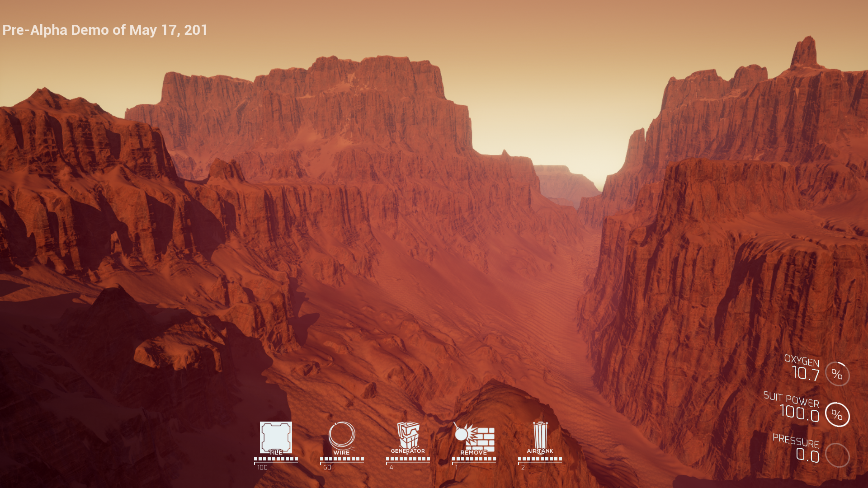Click the Oxygen 10.7 readout
The height and width of the screenshot is (488, 868).
(806, 374)
